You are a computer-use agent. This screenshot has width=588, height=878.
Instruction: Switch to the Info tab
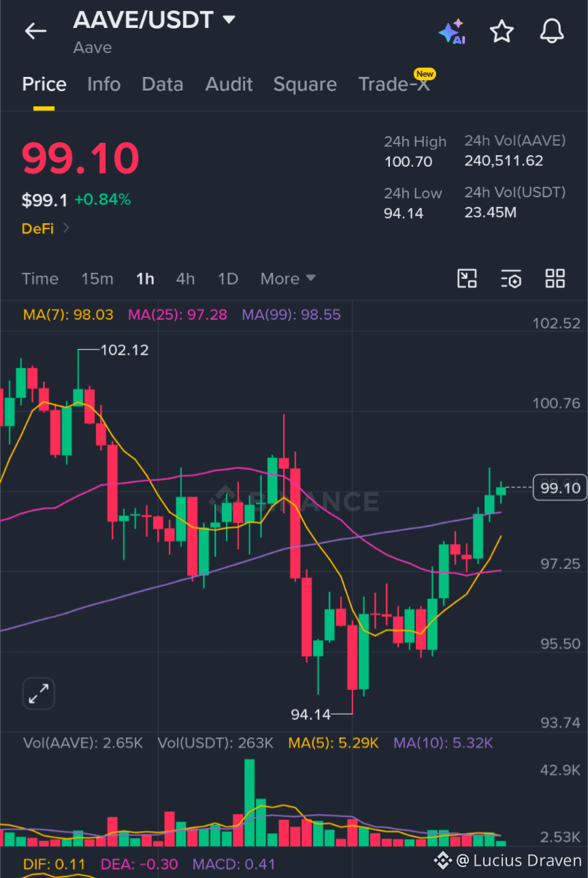(103, 84)
